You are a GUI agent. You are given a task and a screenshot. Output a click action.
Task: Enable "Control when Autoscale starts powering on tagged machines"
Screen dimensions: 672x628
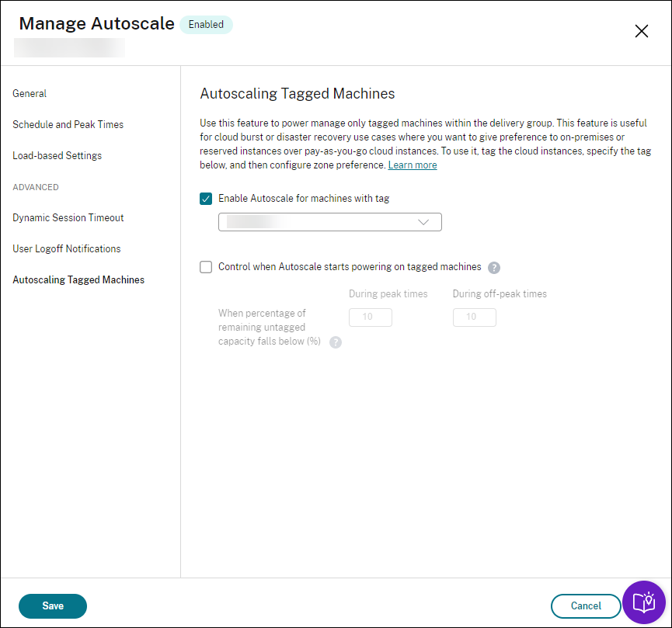[206, 267]
